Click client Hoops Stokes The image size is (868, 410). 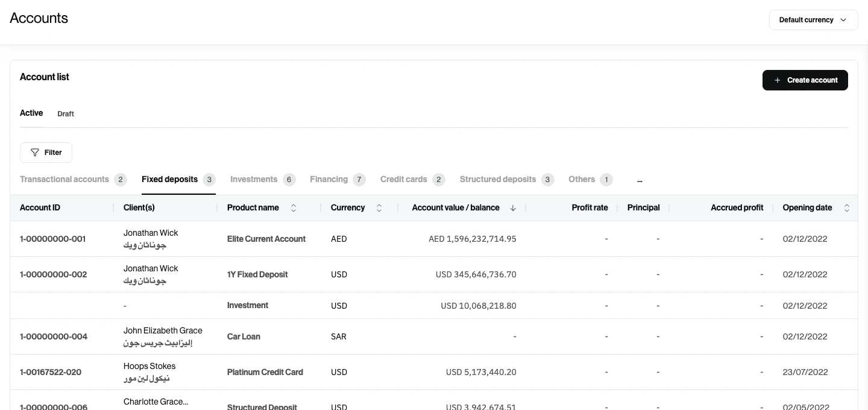point(149,366)
